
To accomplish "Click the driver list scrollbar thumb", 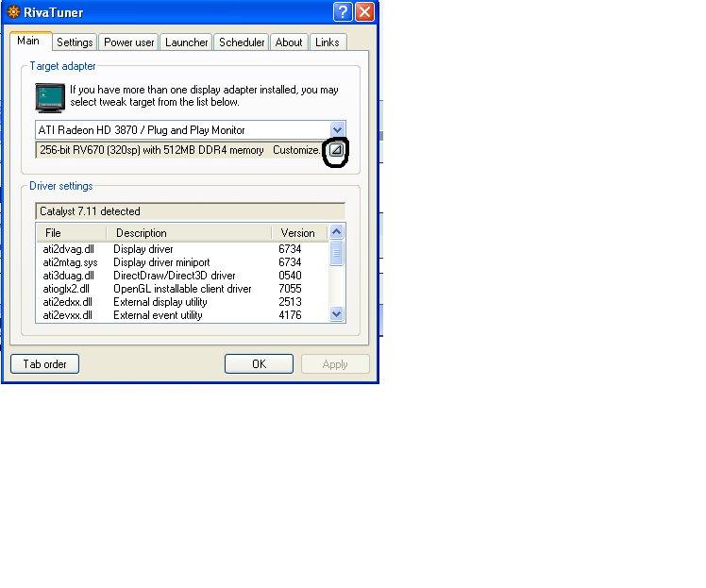I will click(336, 253).
